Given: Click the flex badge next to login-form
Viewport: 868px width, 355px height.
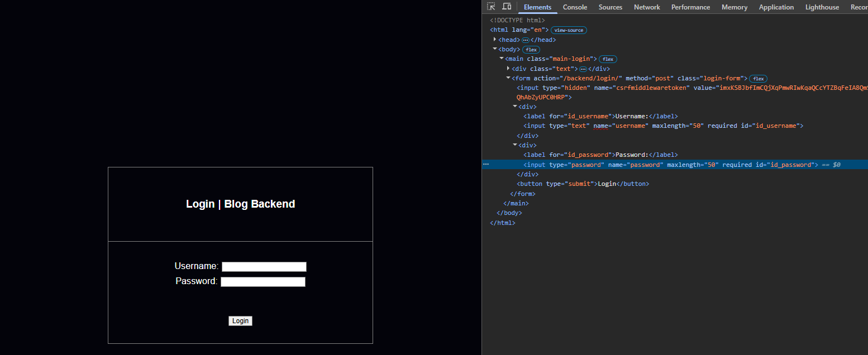Looking at the screenshot, I should pyautogui.click(x=758, y=79).
